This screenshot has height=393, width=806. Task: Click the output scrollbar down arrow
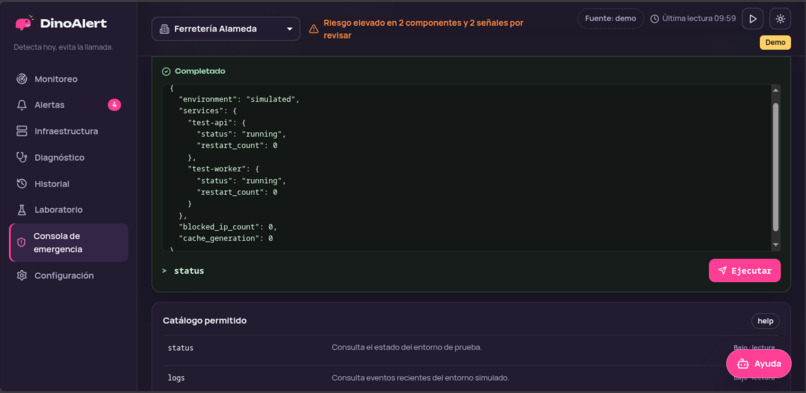[776, 245]
